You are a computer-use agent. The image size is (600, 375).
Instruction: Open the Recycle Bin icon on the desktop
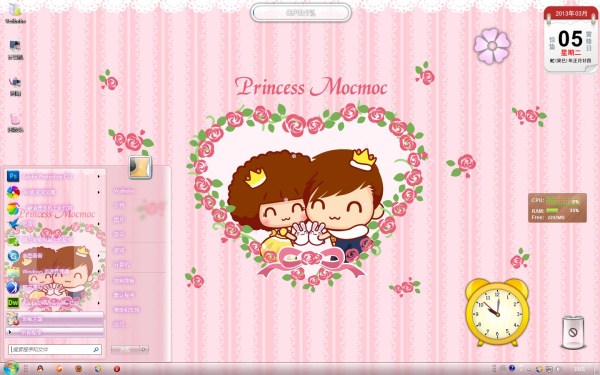pos(15,122)
